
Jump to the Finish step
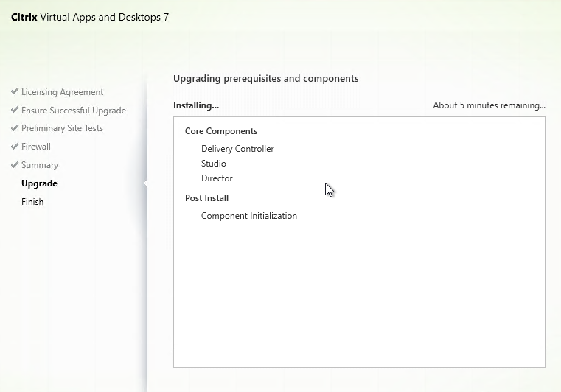(32, 202)
